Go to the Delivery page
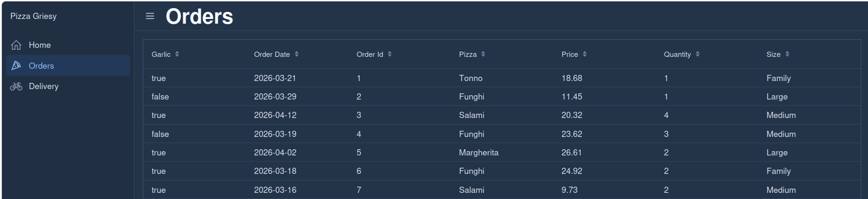 pyautogui.click(x=44, y=86)
